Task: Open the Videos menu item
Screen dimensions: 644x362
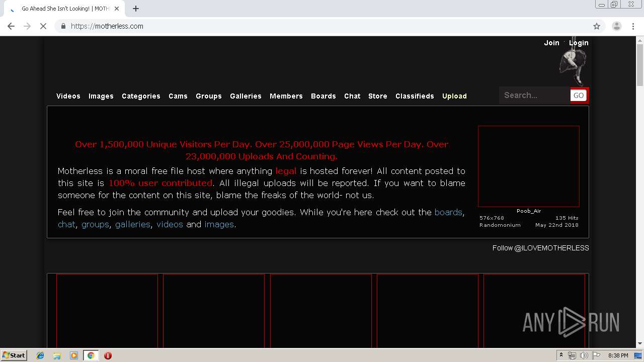Action: coord(68,96)
